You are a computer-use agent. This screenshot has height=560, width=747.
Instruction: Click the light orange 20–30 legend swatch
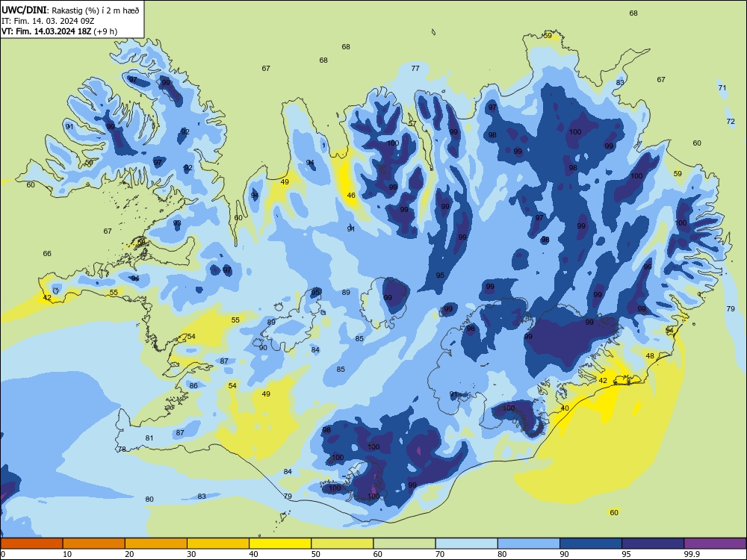pos(156,544)
